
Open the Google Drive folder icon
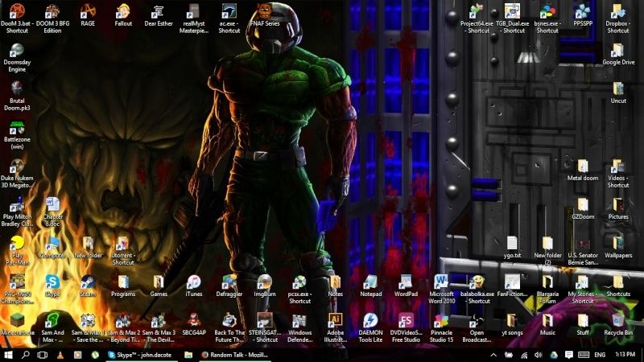click(618, 50)
